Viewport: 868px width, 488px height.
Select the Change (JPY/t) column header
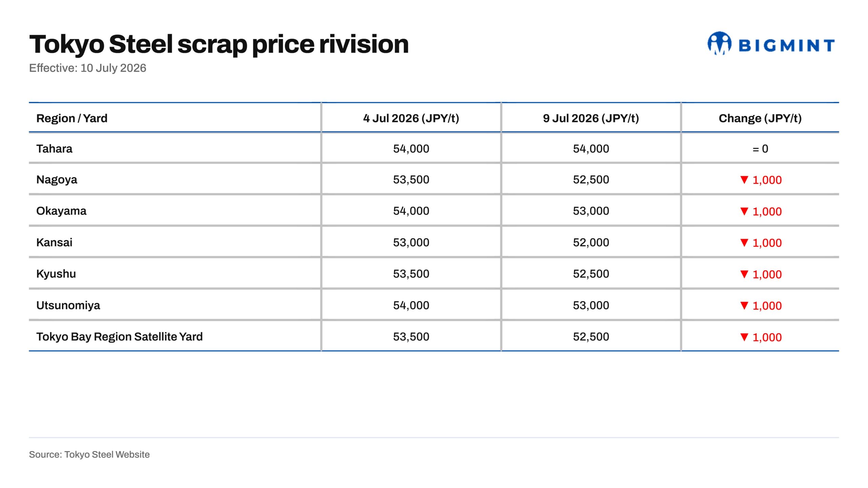click(760, 118)
